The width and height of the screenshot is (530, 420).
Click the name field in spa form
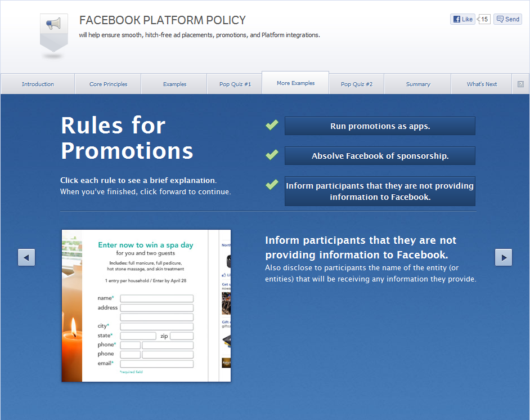click(157, 298)
